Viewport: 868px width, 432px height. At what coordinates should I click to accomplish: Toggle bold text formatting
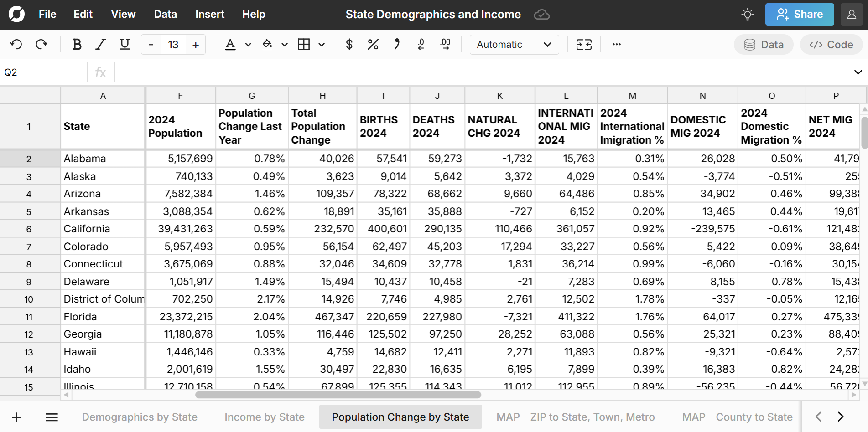(77, 45)
